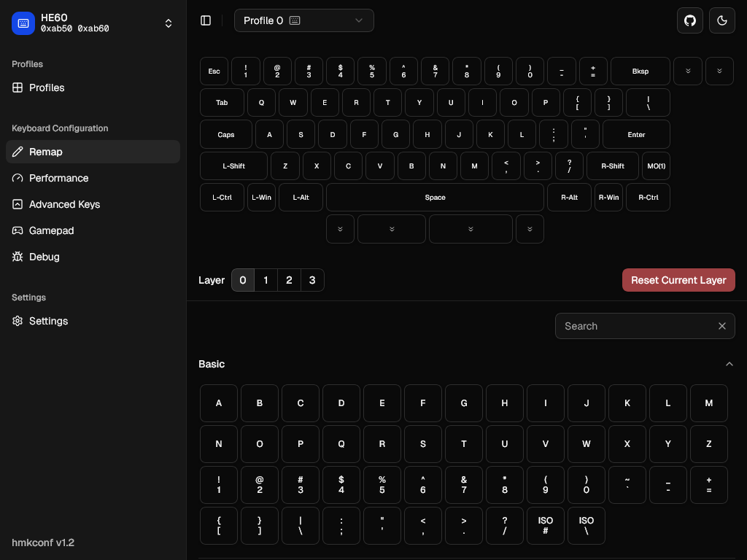Click the Debug section icon
Screen dimensions: 747x560
coord(18,257)
